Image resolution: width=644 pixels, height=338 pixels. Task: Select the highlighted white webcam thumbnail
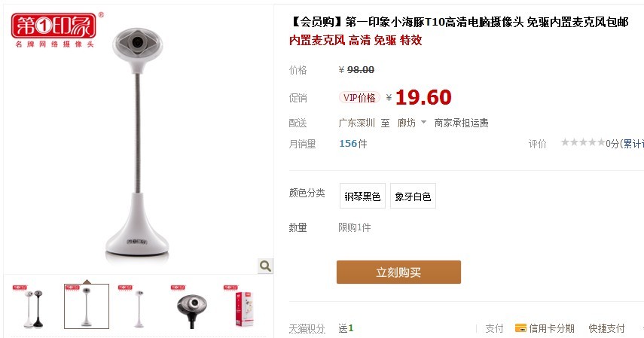coord(87,306)
